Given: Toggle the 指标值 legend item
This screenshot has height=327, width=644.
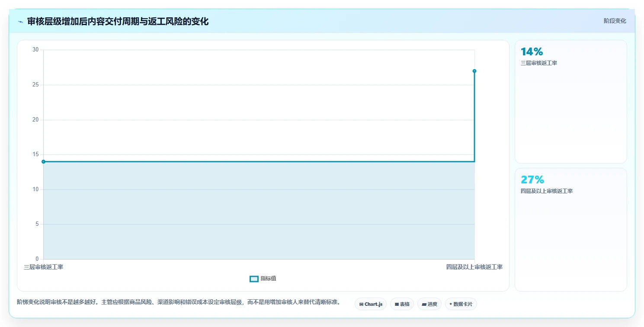Looking at the screenshot, I should pos(263,279).
